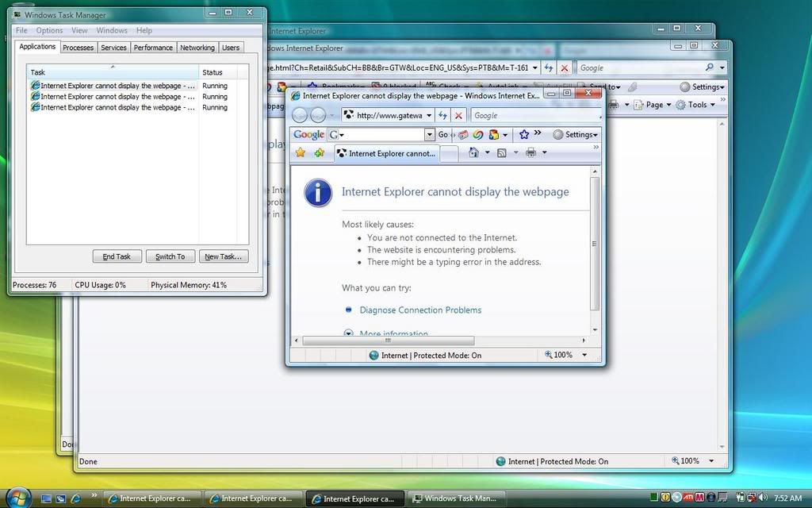This screenshot has width=812, height=508.
Task: Click Show Desktop icon in Quick Launch
Action: click(46, 498)
